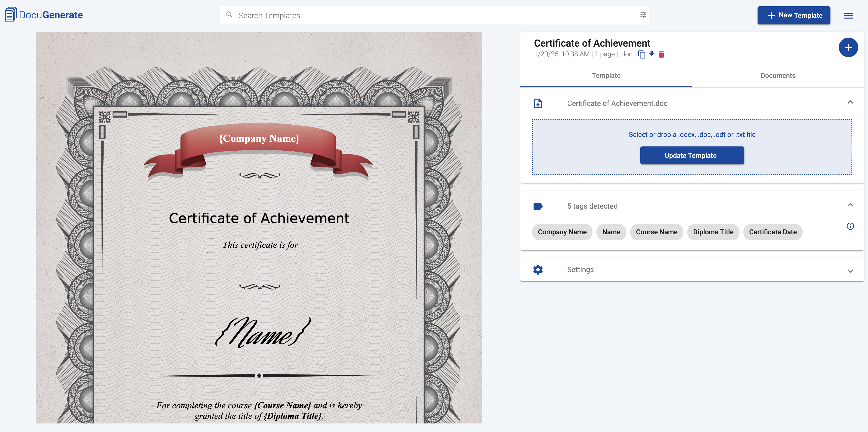Expand the Settings section
The image size is (868, 432).
click(850, 271)
